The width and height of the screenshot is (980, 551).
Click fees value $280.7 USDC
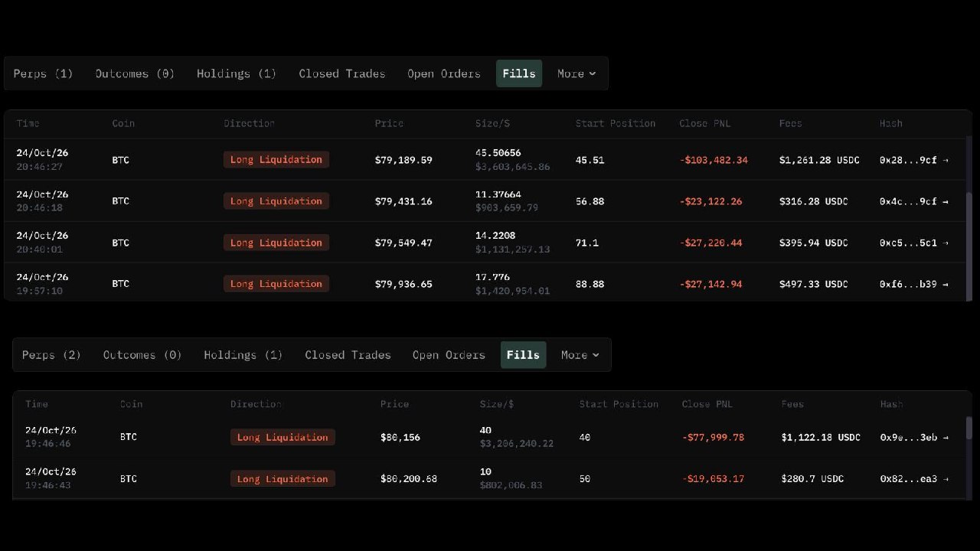pyautogui.click(x=812, y=479)
